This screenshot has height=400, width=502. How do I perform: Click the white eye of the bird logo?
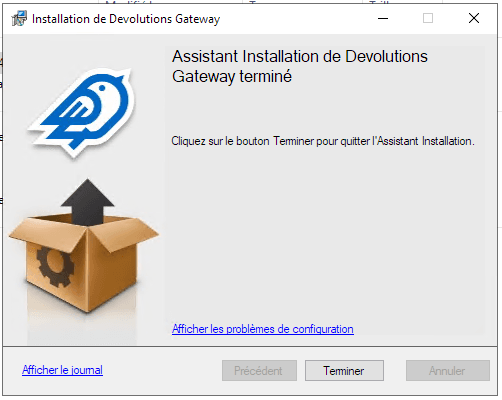[102, 88]
